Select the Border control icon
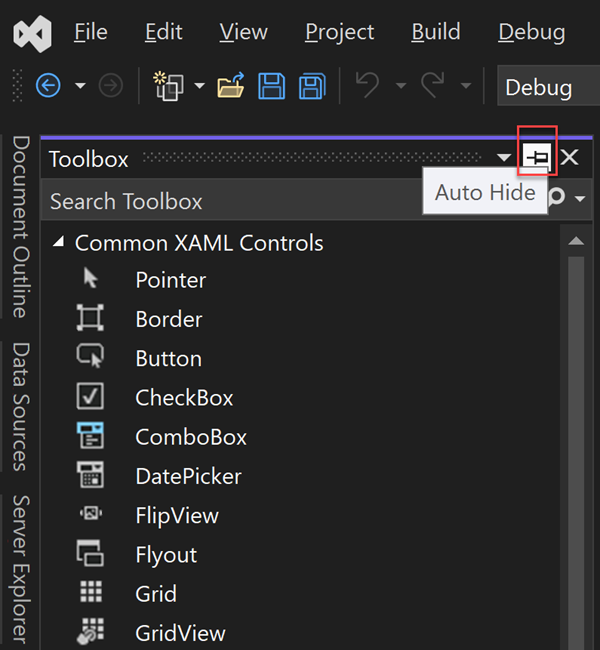This screenshot has height=650, width=600. click(90, 317)
